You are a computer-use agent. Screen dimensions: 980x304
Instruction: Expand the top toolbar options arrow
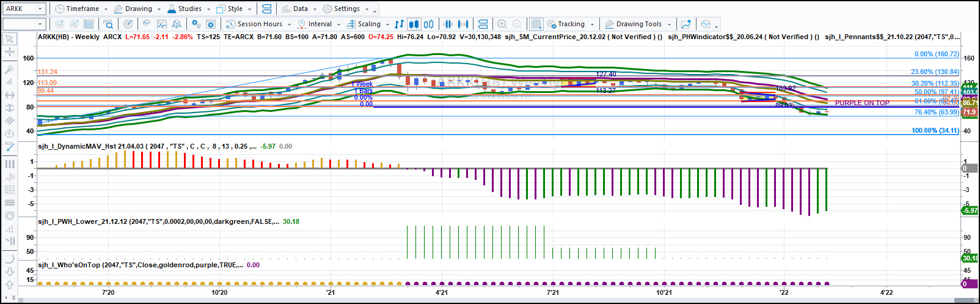point(375,11)
